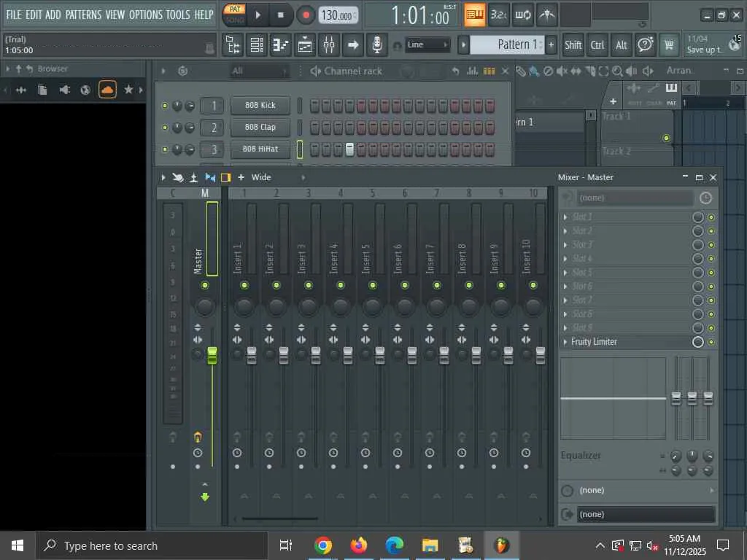The image size is (747, 560).
Task: Add new pattern with plus button
Action: click(x=551, y=44)
